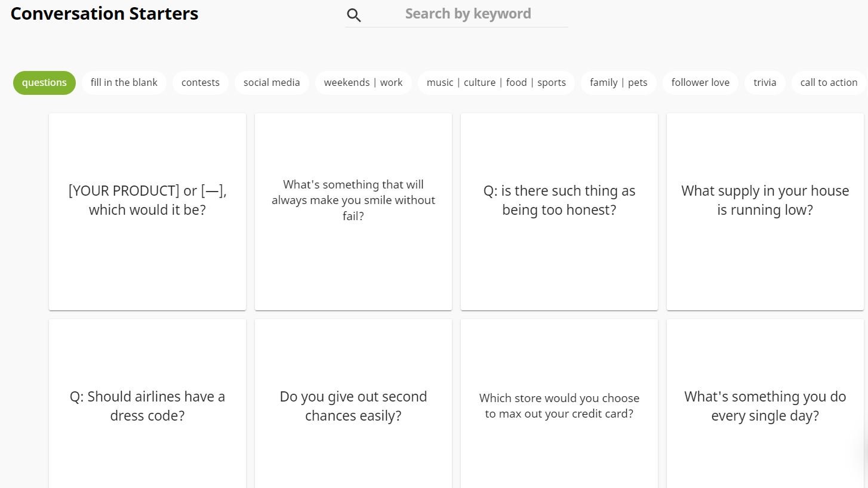Choose the max out credit card card

(x=559, y=406)
